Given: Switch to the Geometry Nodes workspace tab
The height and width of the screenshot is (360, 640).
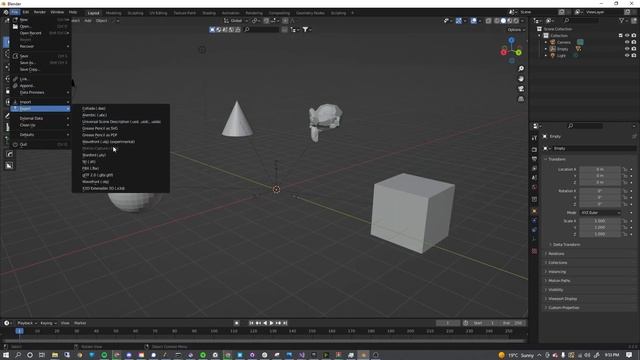Looking at the screenshot, I should pyautogui.click(x=310, y=13).
